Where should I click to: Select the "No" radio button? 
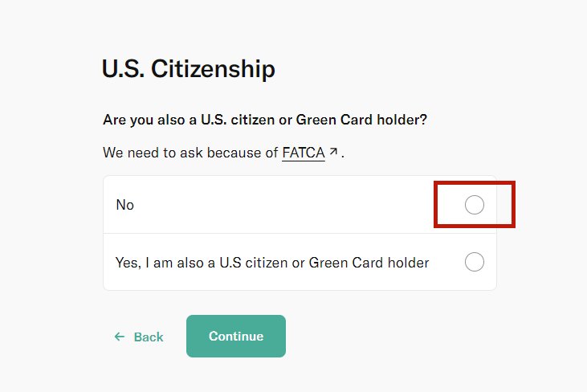point(475,205)
